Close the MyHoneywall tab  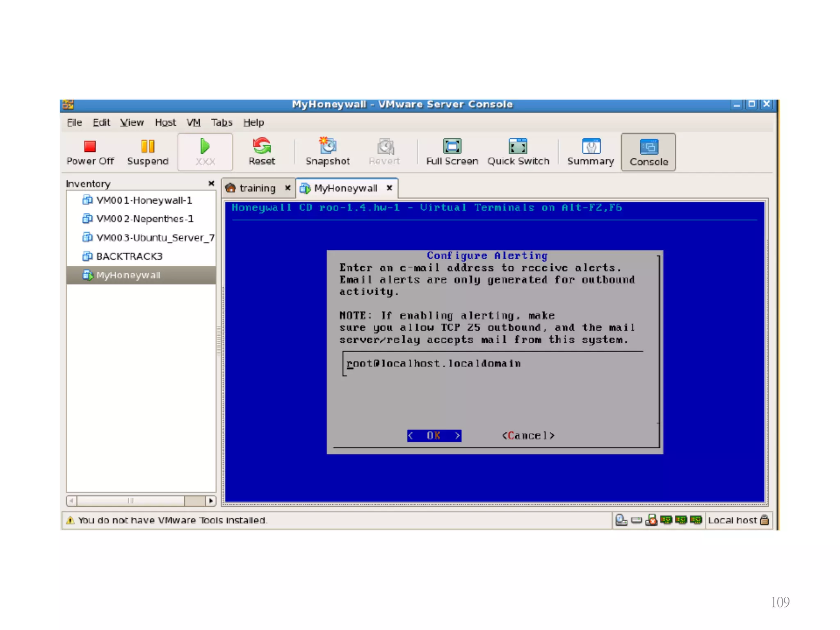[x=389, y=188]
